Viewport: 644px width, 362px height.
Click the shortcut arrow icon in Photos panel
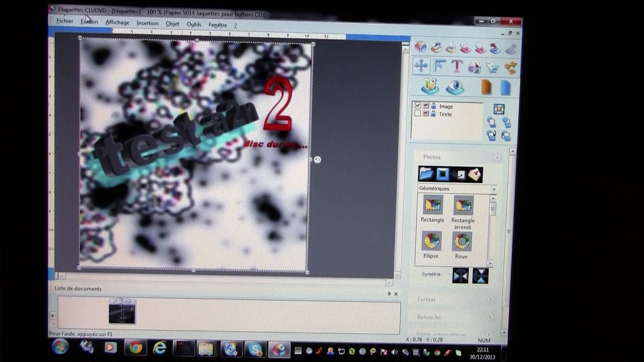[x=459, y=174]
